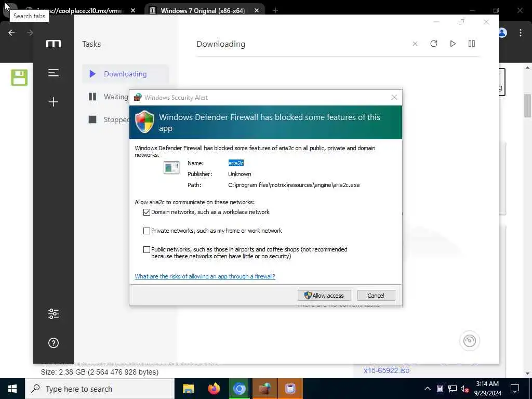The width and height of the screenshot is (532, 399).
Task: Open Motrix preferences sliders icon
Action: pos(54,313)
